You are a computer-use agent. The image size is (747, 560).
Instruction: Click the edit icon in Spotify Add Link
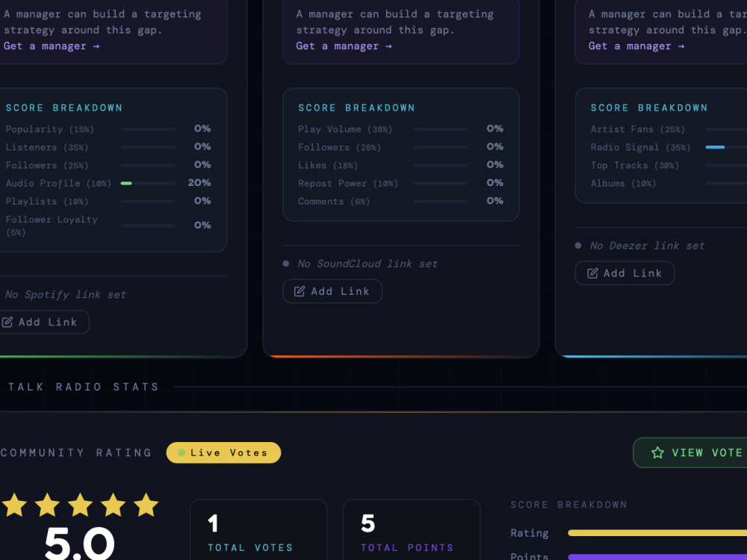7,322
